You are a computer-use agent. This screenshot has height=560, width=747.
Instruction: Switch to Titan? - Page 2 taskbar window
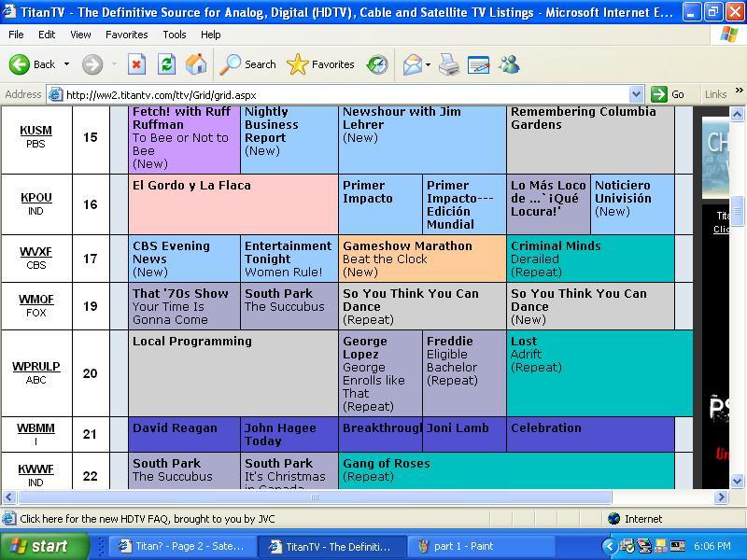tap(182, 546)
